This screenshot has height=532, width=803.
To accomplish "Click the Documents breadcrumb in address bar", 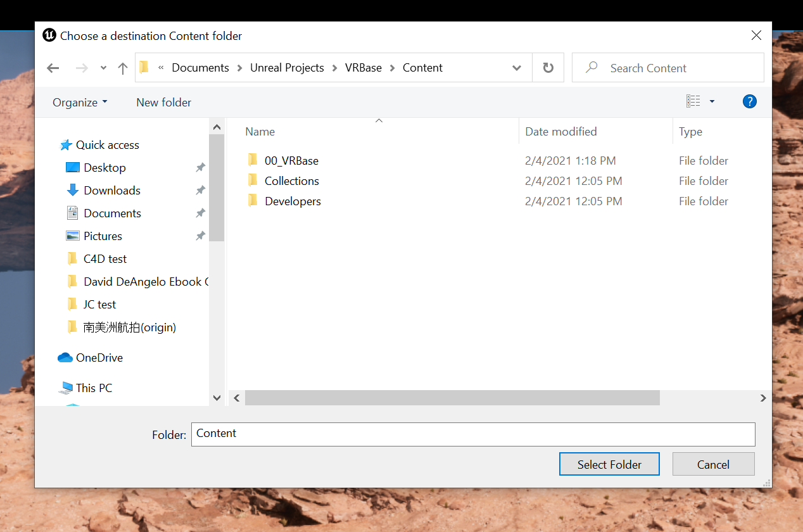I will [200, 68].
